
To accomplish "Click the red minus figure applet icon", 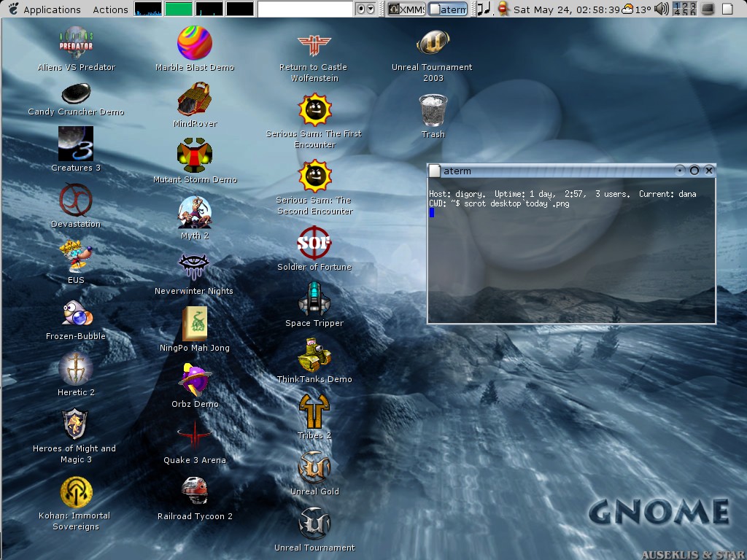I will click(x=503, y=9).
